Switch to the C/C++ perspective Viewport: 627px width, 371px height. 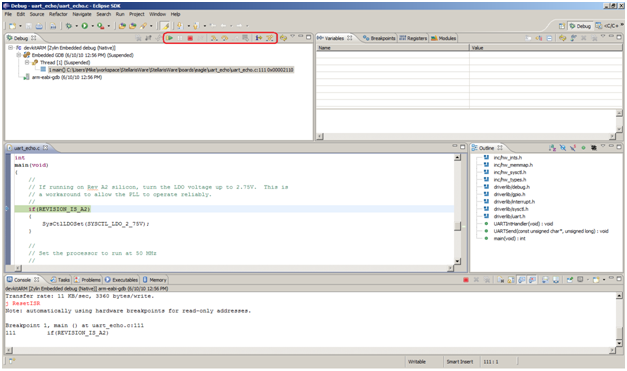pyautogui.click(x=607, y=26)
